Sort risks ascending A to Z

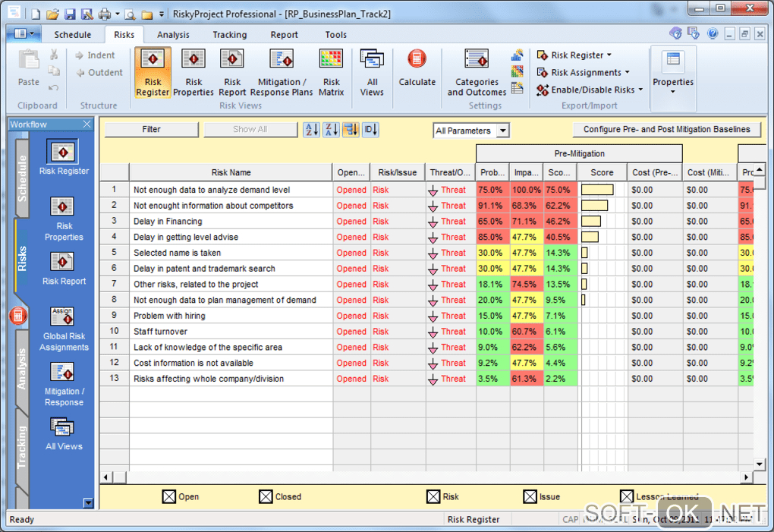click(x=311, y=130)
